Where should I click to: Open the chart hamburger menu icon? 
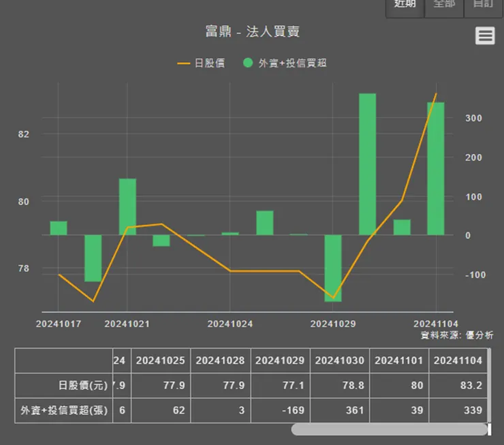[485, 35]
